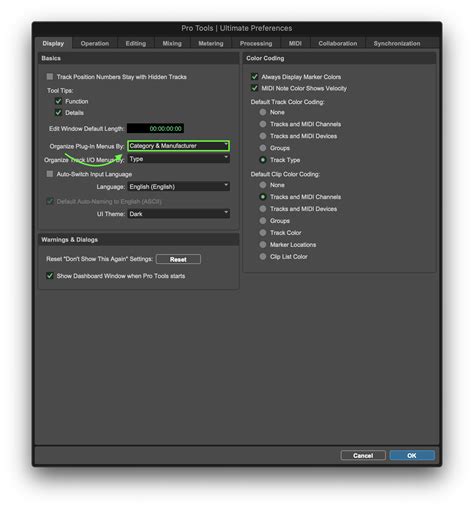Uncheck Always Display Marker Colors

(254, 77)
